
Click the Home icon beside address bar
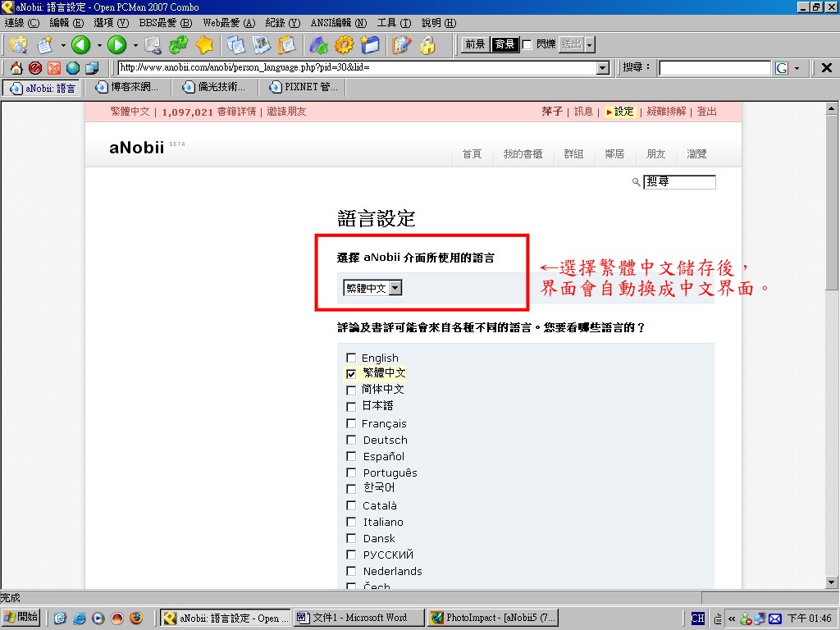[16, 68]
